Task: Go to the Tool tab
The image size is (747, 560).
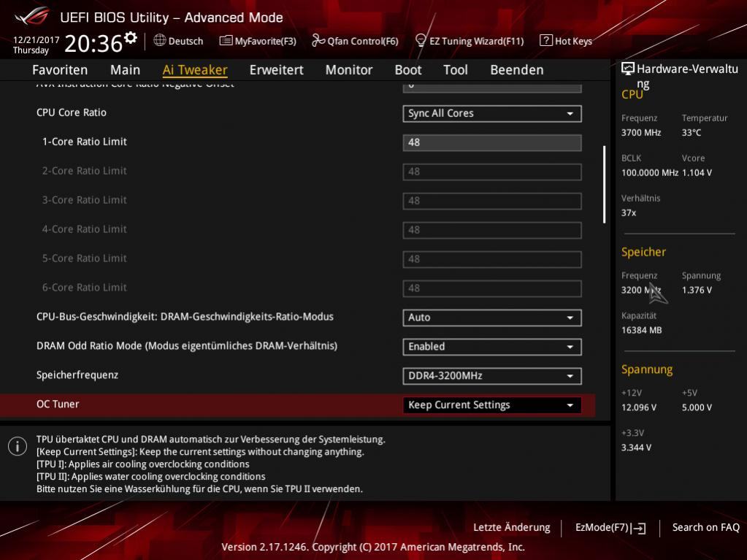Action: tap(456, 70)
